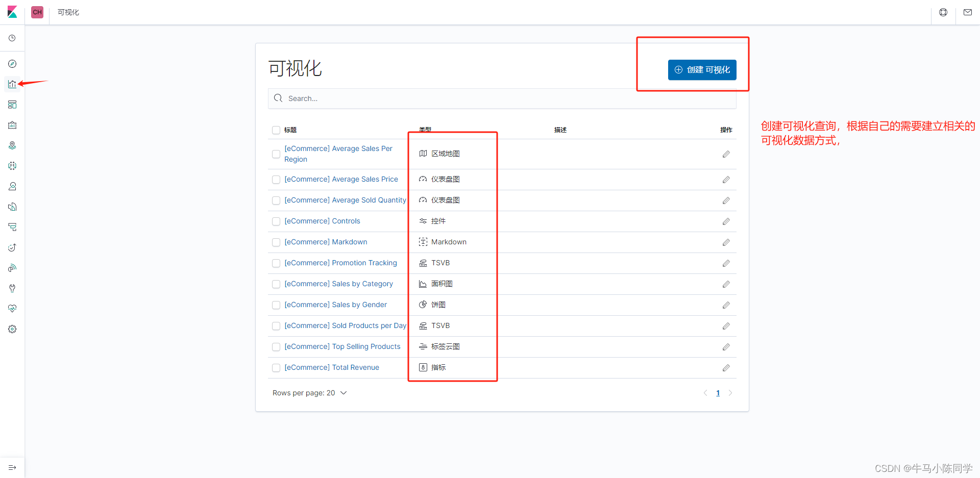Viewport: 980px width, 478px height.
Task: Edit Sales by Category pencil icon
Action: [726, 284]
